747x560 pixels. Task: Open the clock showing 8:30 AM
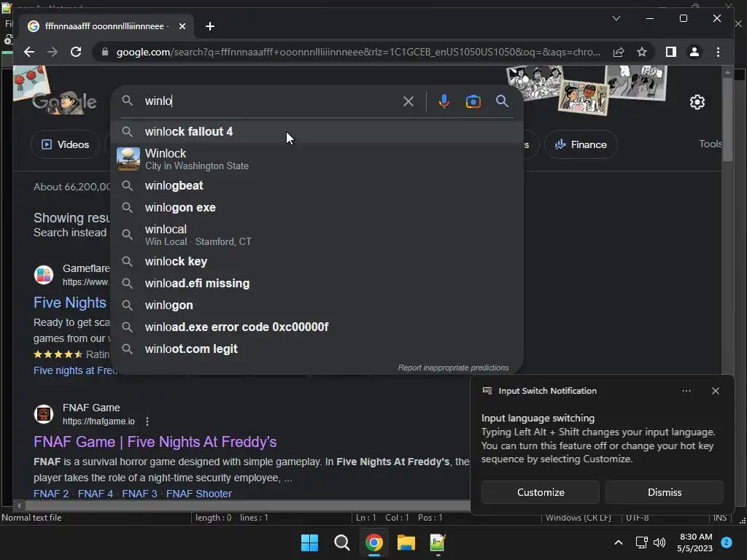pos(694,542)
